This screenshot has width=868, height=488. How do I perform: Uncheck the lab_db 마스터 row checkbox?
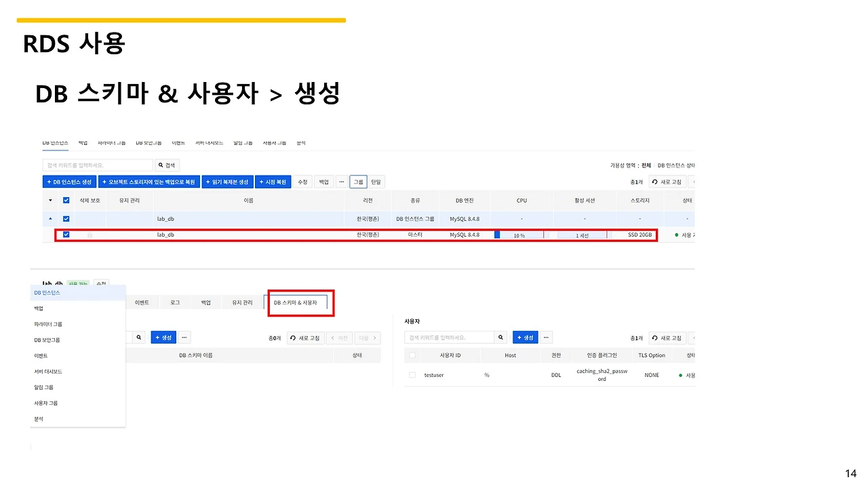[66, 234]
